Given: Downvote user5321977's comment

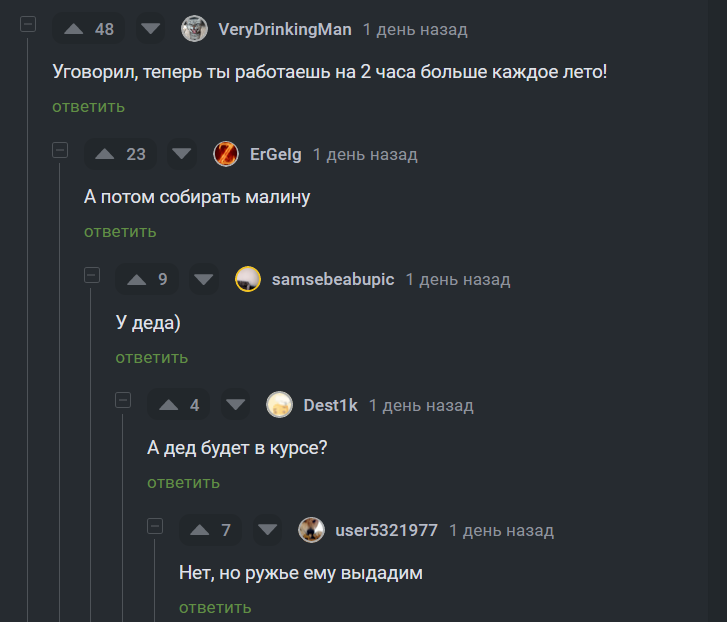Looking at the screenshot, I should pos(268,530).
